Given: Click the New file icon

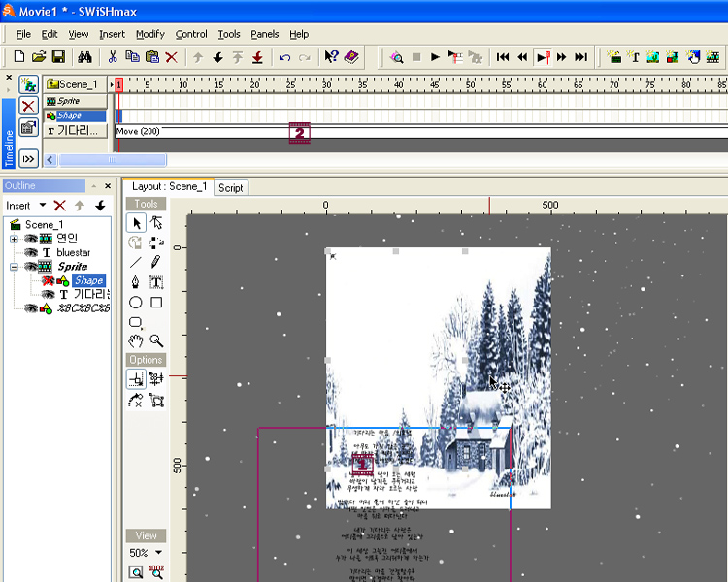Looking at the screenshot, I should click(x=19, y=57).
